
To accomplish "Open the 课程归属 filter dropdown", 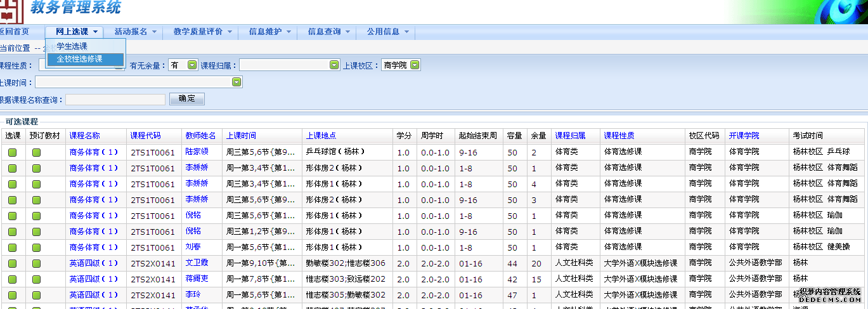I will (290, 65).
